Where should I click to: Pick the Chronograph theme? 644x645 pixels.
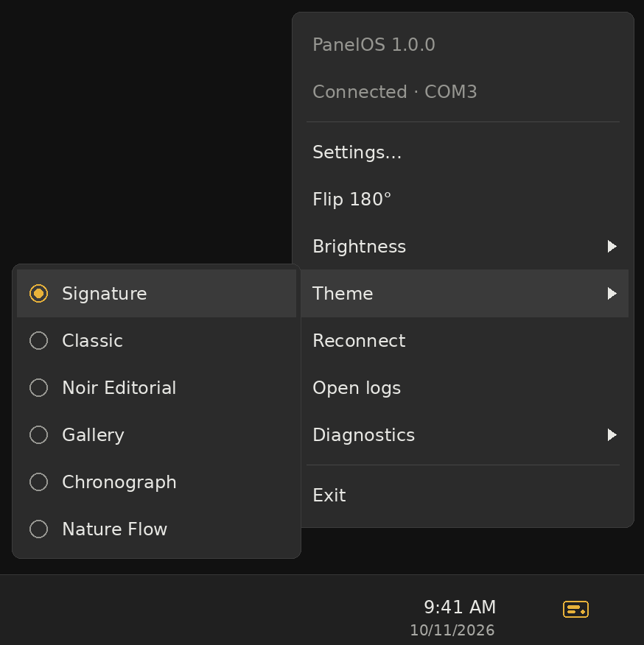pos(156,482)
